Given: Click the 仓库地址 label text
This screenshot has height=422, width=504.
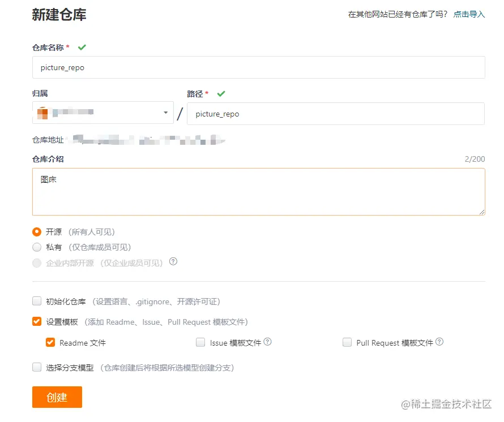Looking at the screenshot, I should pos(48,140).
